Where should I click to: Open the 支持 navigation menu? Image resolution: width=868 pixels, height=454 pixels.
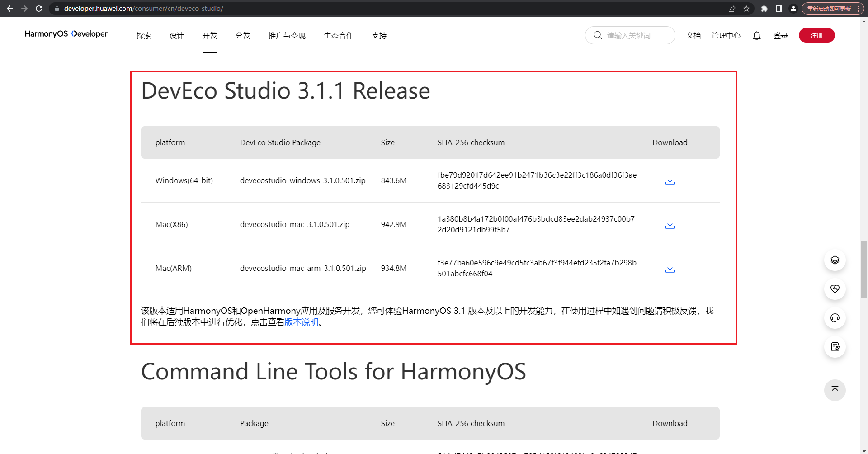coord(379,36)
